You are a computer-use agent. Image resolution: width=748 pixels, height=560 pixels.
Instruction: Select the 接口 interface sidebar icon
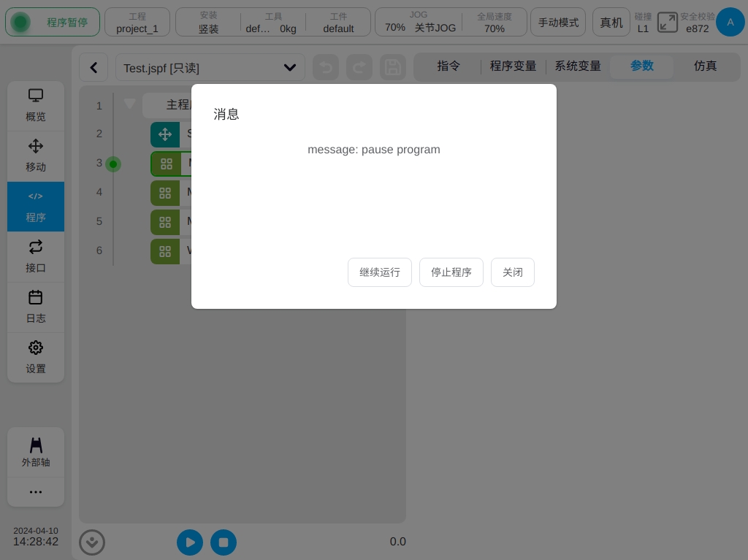pyautogui.click(x=36, y=257)
